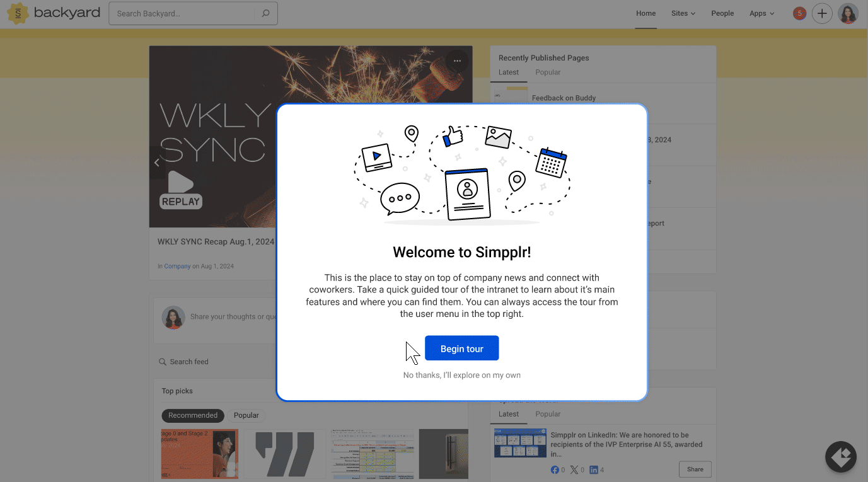
Task: Click the plus create button in header
Action: click(x=822, y=13)
